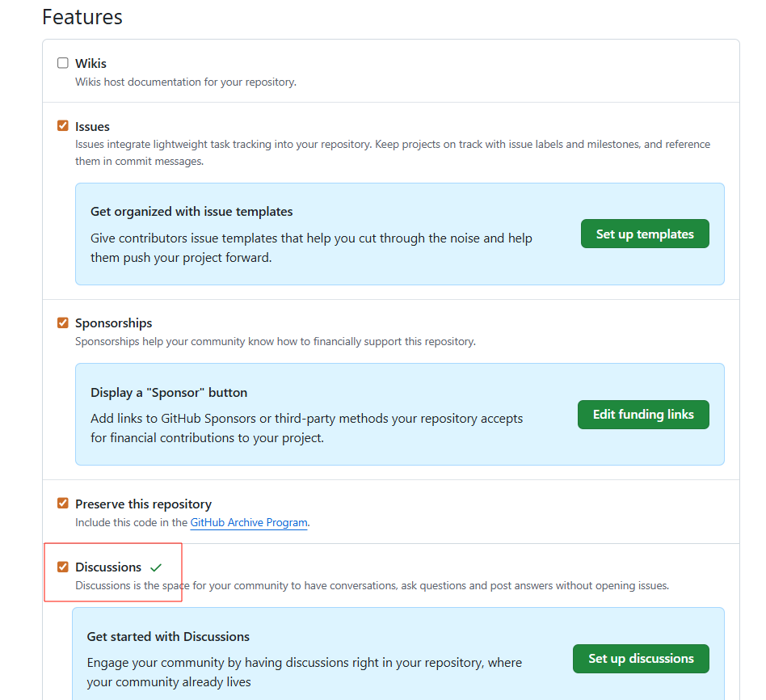Click the Get organized with issue templates heading
The image size is (766, 700).
[191, 212]
